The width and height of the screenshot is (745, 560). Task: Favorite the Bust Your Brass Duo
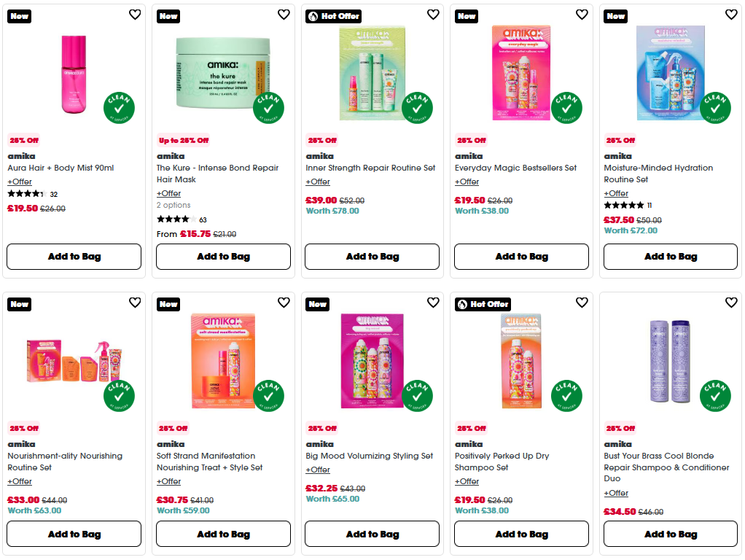(731, 303)
